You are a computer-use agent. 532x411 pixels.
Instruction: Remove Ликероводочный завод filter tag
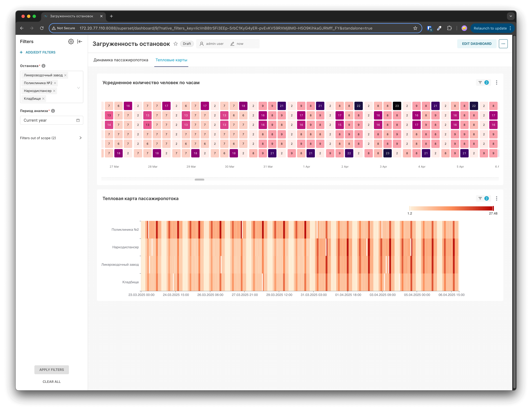click(65, 75)
